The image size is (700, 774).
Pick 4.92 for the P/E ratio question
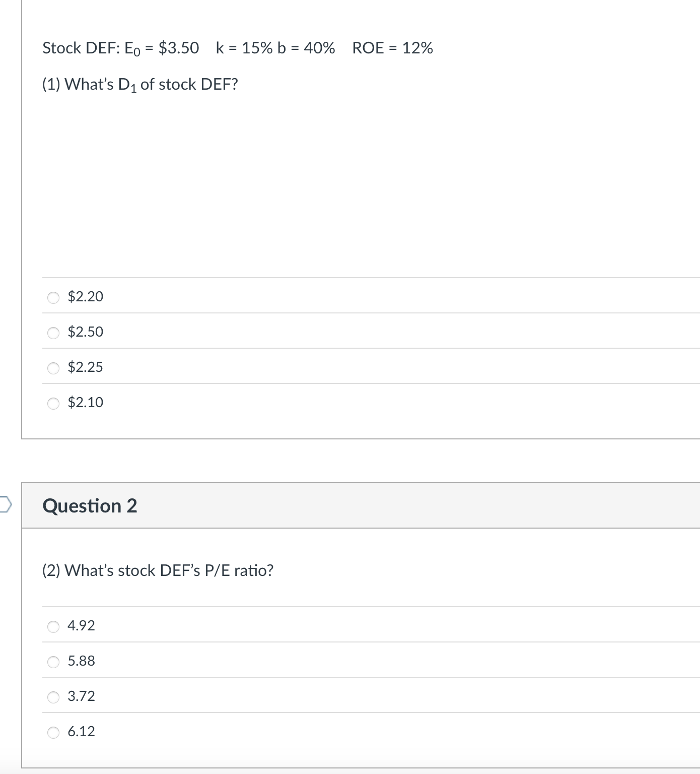(81, 625)
